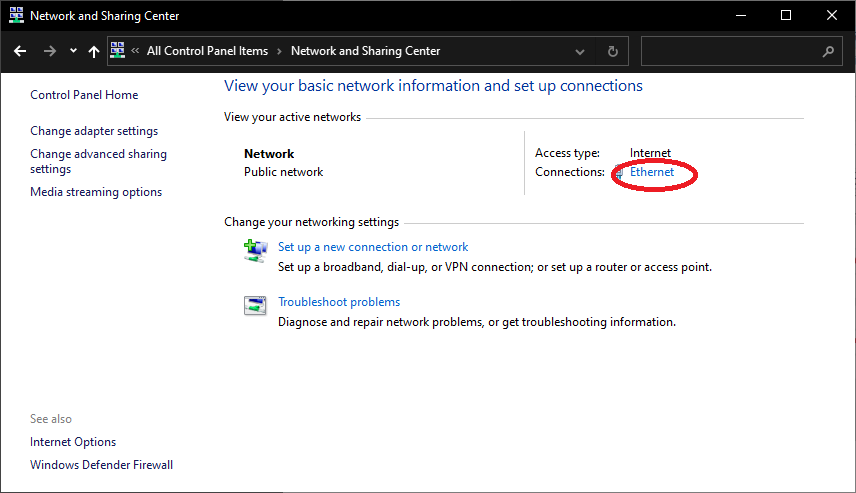Click the search Control Panel field
The width and height of the screenshot is (856, 493).
point(741,51)
